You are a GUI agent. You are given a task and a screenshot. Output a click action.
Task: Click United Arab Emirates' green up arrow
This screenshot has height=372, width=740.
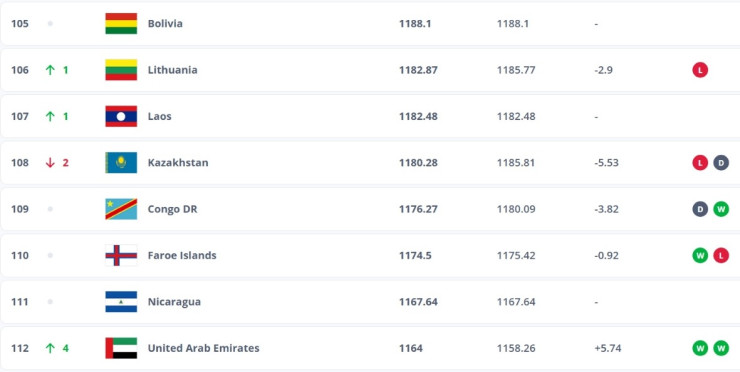coord(50,348)
